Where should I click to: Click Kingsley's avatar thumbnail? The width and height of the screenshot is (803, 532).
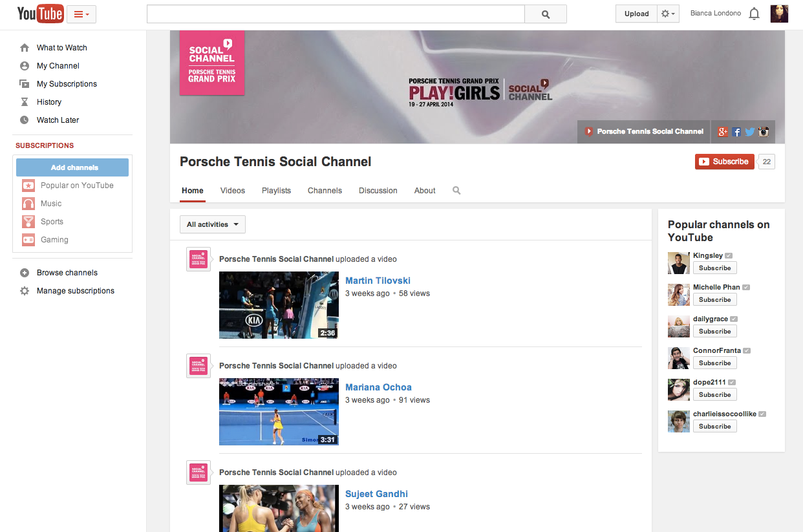tap(679, 263)
